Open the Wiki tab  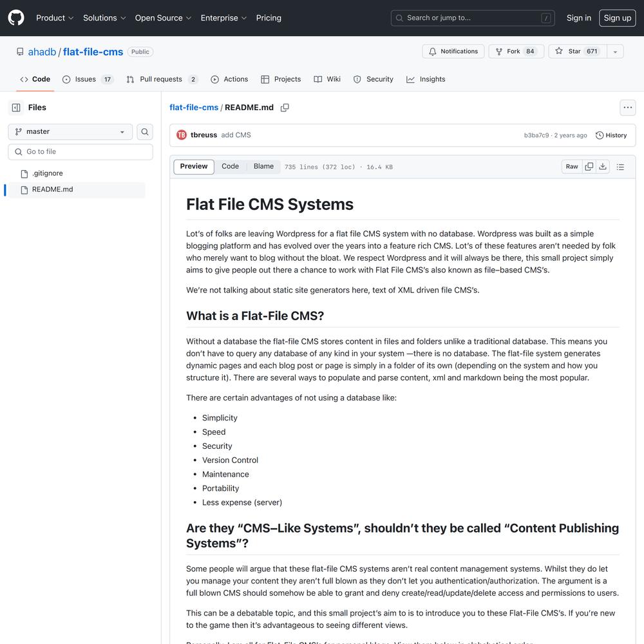[327, 79]
